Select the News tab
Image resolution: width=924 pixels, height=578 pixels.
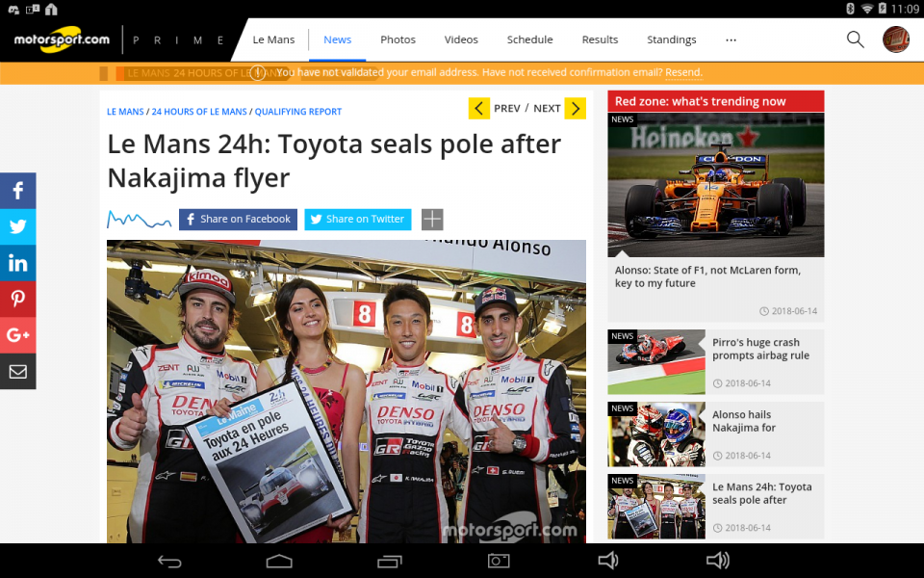tap(337, 39)
